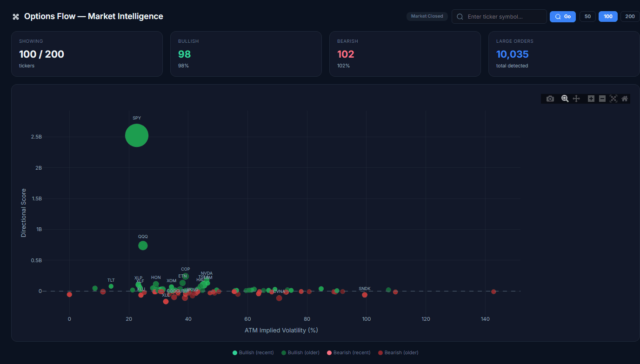640x364 pixels.
Task: Reset axes with the home icon
Action: [x=625, y=99]
